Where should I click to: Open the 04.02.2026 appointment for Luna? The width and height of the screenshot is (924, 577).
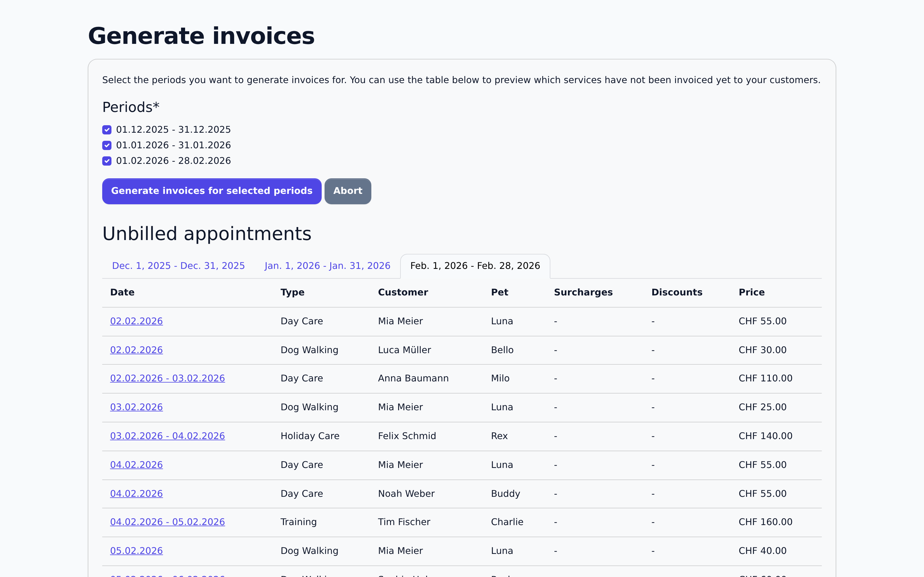coord(136,464)
